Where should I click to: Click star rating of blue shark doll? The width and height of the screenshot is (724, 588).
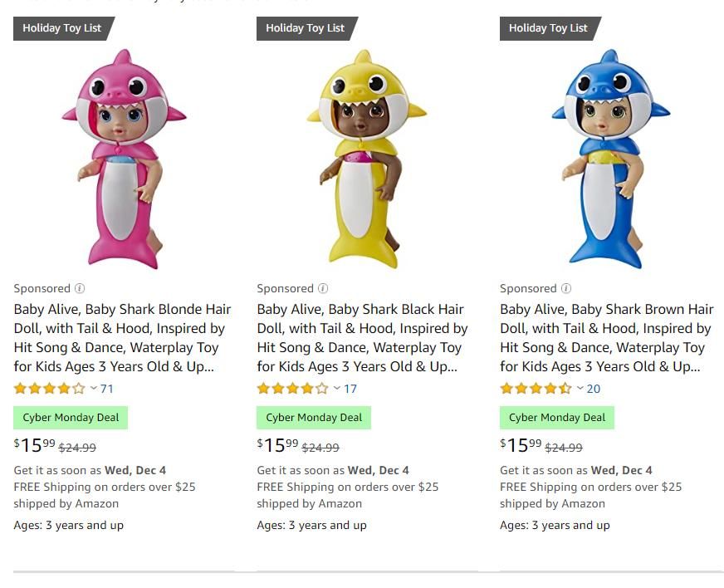coord(536,389)
